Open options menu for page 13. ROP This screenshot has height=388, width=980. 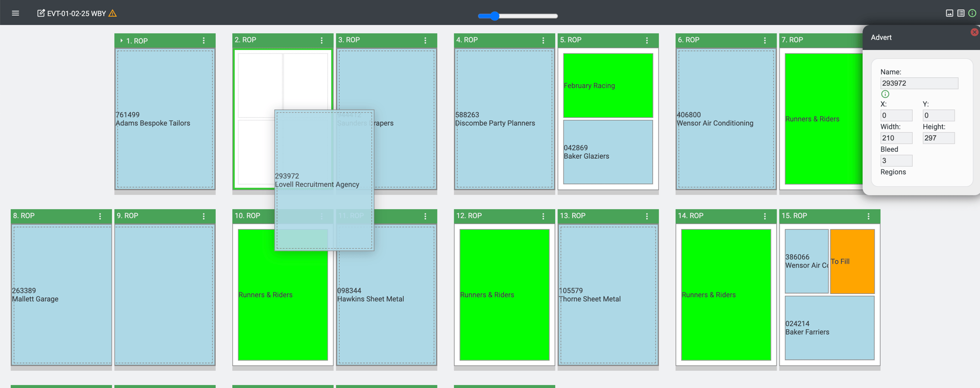(647, 216)
